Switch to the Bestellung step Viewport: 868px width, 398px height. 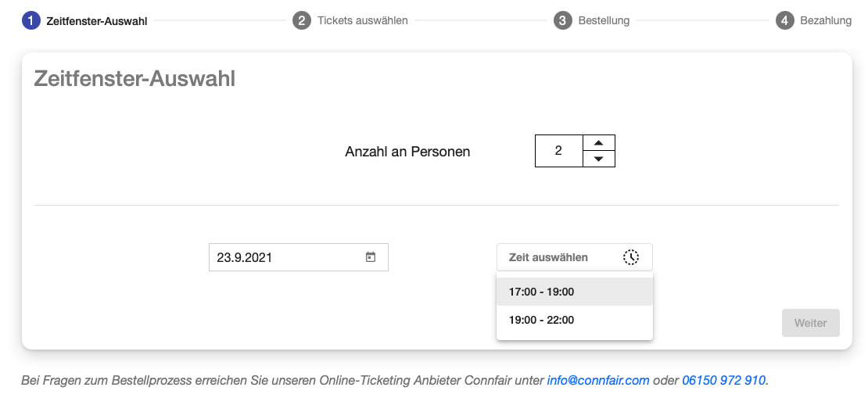pos(604,20)
